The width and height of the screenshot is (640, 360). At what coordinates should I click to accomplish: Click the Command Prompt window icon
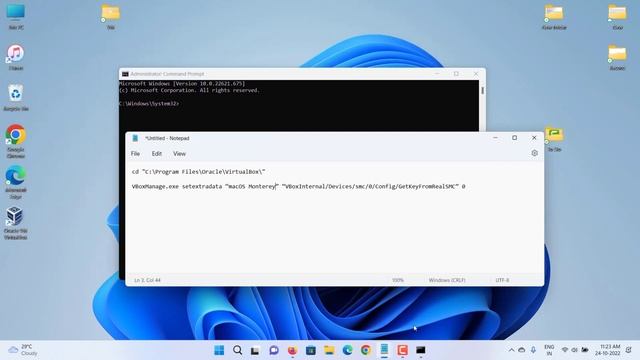click(x=125, y=74)
